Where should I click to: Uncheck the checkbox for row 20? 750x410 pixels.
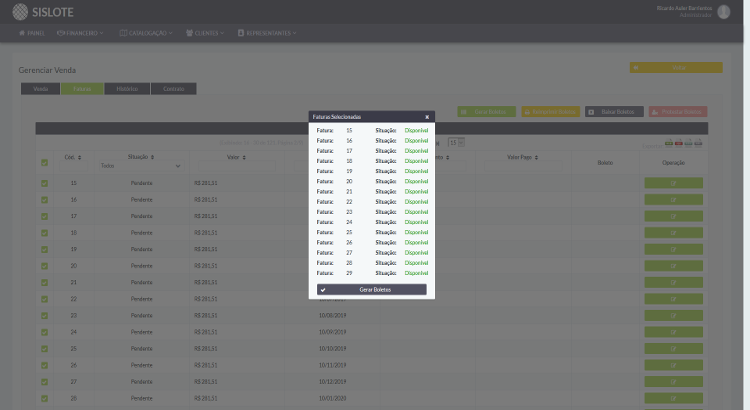44,266
